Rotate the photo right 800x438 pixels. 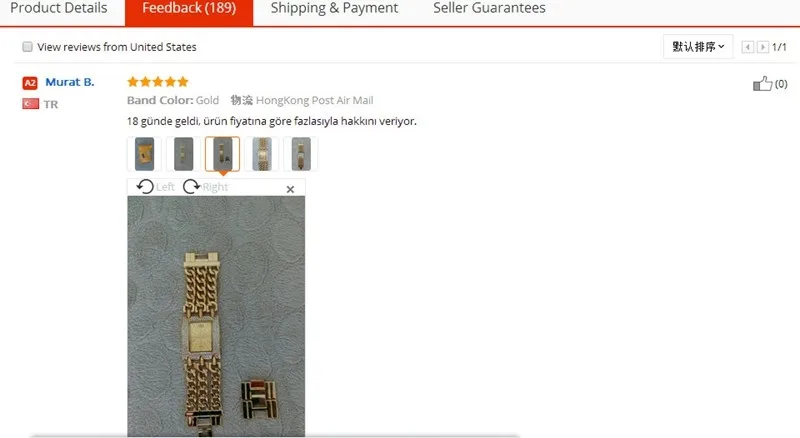point(205,187)
